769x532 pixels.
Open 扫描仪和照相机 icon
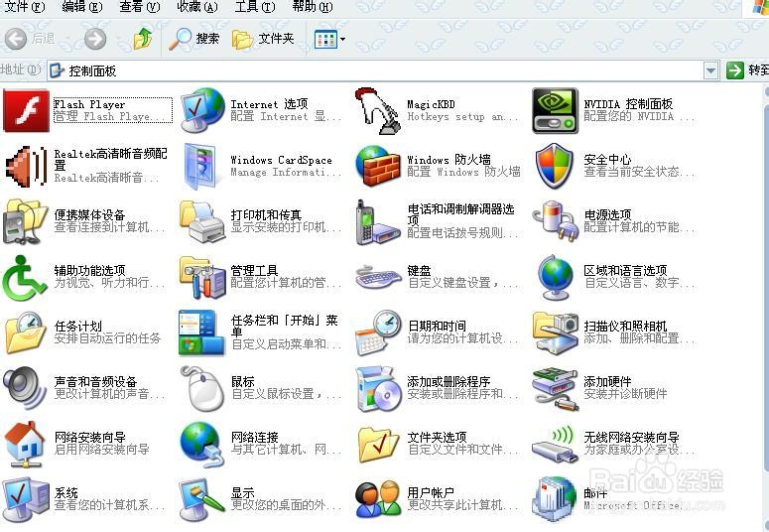[x=556, y=332]
